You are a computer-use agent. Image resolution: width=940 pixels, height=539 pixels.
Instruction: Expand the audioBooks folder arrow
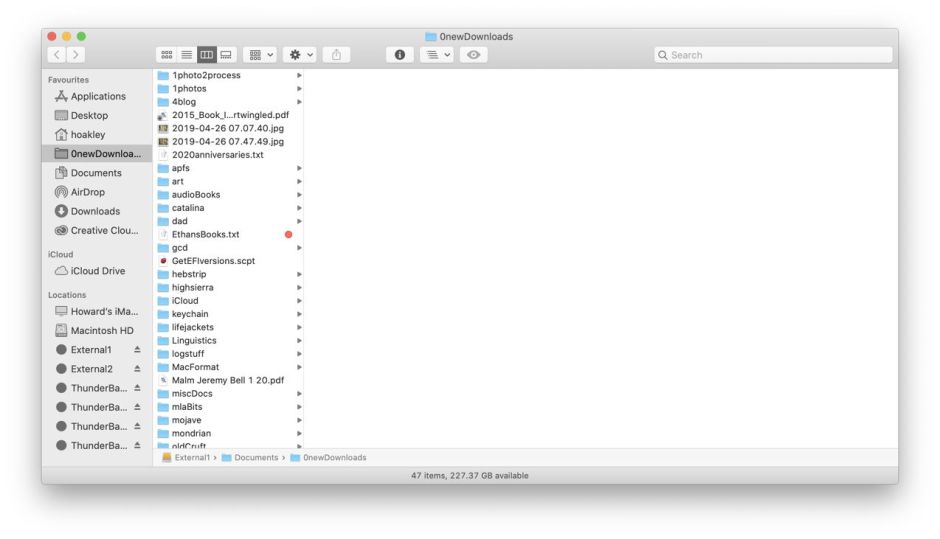[298, 195]
